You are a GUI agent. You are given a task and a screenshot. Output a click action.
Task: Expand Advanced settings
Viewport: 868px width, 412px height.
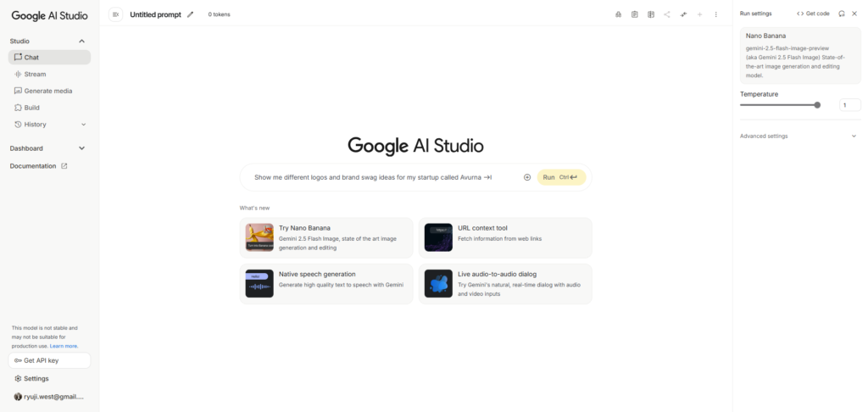800,136
